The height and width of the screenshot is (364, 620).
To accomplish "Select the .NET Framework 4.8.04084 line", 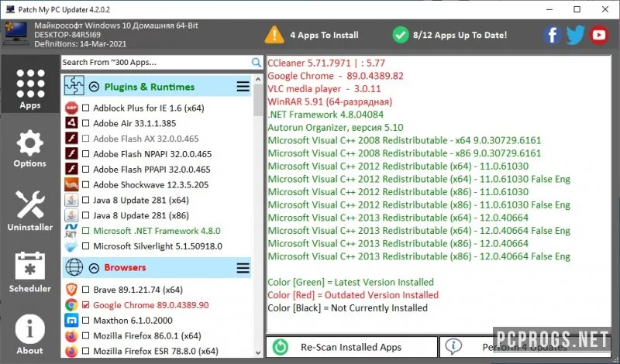I will pos(325,115).
